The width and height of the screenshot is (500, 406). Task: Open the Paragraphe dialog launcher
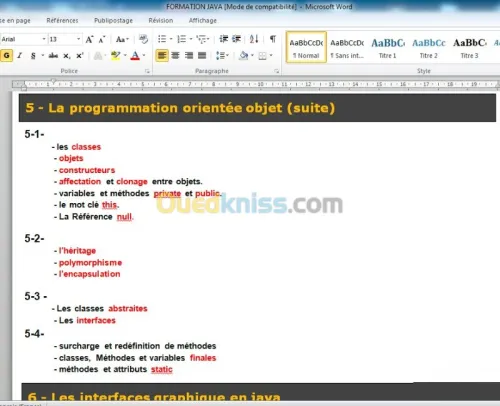point(276,71)
